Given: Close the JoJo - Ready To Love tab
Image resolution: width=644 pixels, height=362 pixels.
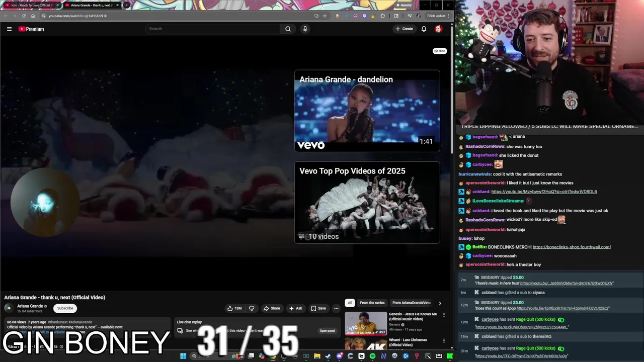Looking at the screenshot, I should pos(57,5).
